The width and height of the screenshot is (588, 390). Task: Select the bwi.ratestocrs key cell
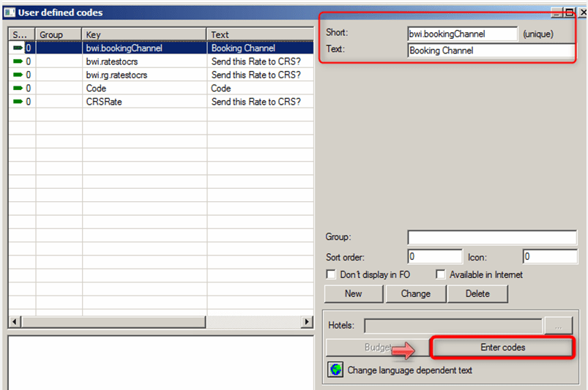[x=144, y=61]
